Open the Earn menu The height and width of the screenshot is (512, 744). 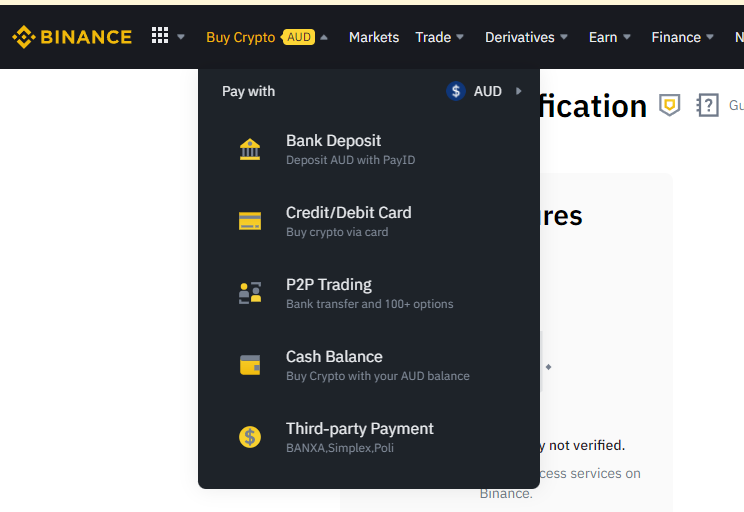coord(603,37)
